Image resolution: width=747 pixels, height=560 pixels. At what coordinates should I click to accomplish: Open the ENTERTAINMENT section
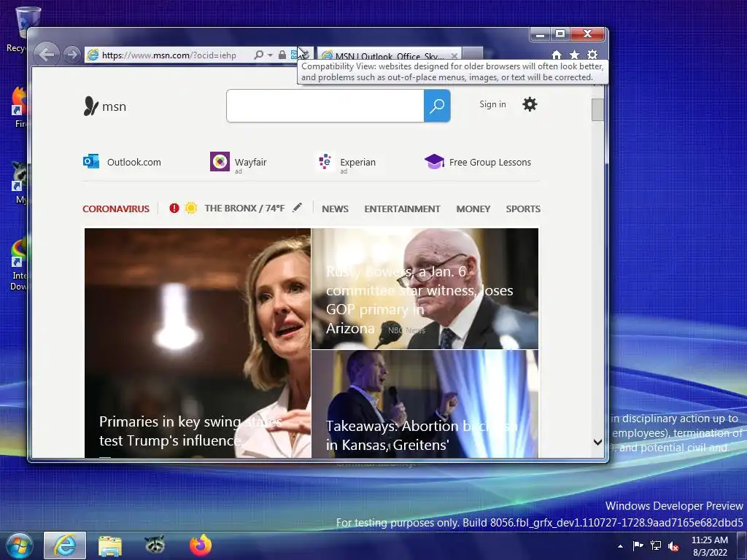click(x=402, y=209)
